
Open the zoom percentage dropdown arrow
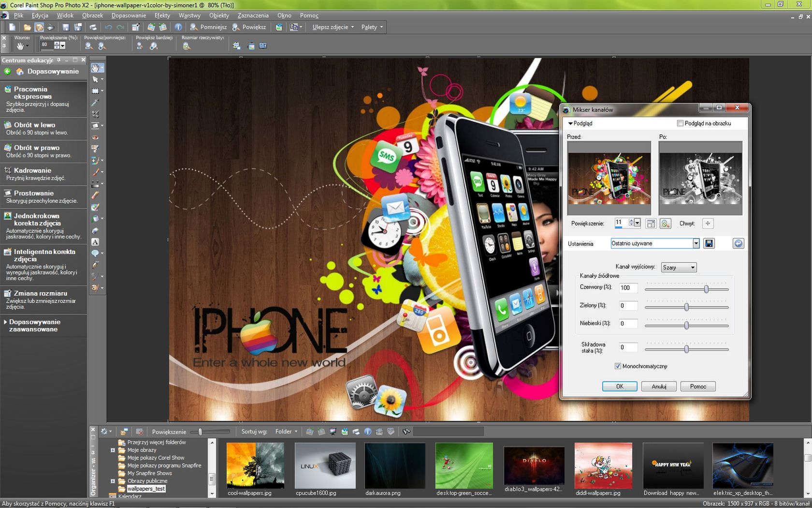[x=63, y=45]
